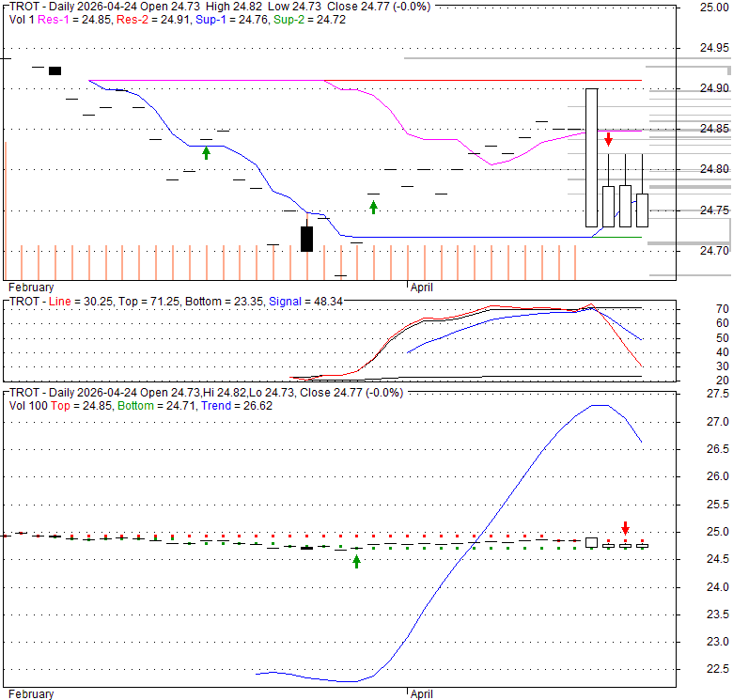This screenshot has width=733, height=700.
Task: Click the first green up arrow near Sup-1 line
Action: (x=206, y=152)
